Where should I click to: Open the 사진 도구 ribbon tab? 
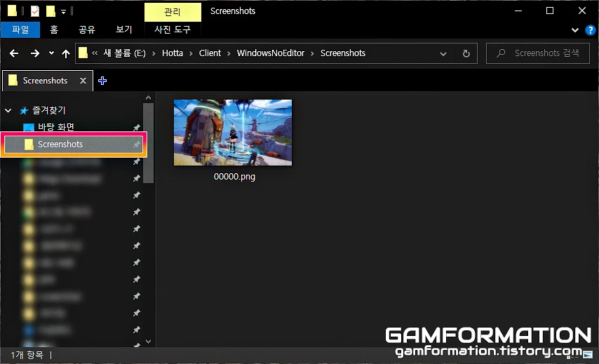coord(173,29)
